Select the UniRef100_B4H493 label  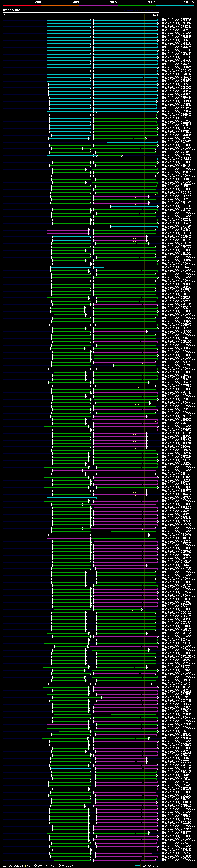(x=176, y=240)
